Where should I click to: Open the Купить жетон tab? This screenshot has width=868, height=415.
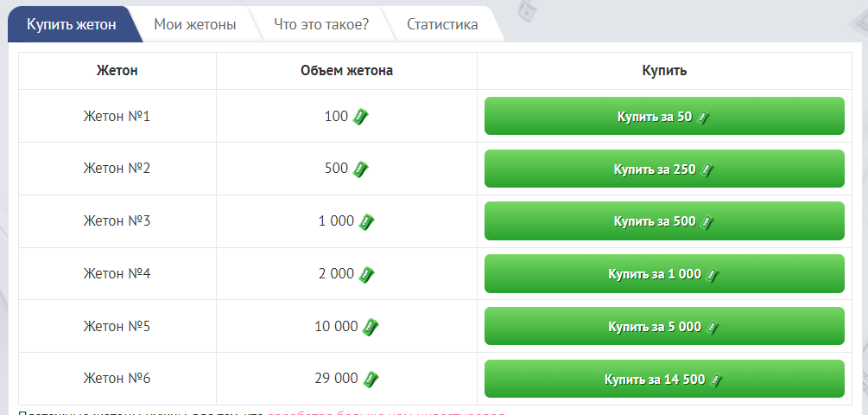click(x=71, y=24)
